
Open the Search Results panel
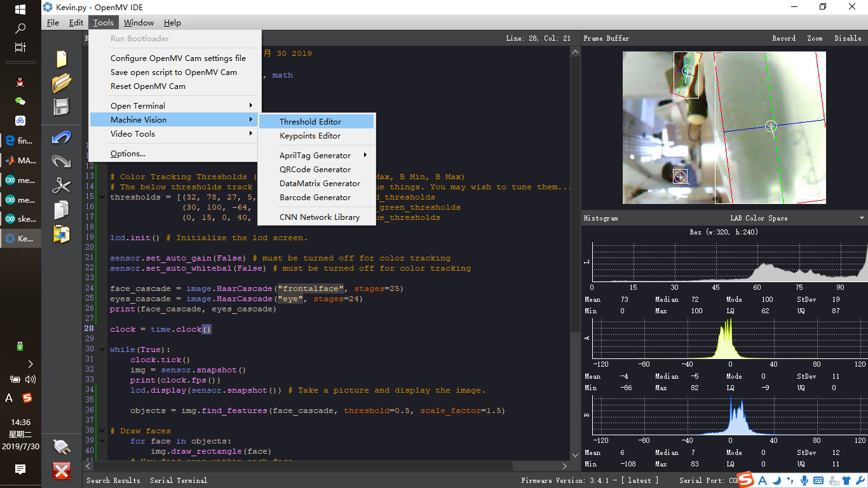pos(113,480)
